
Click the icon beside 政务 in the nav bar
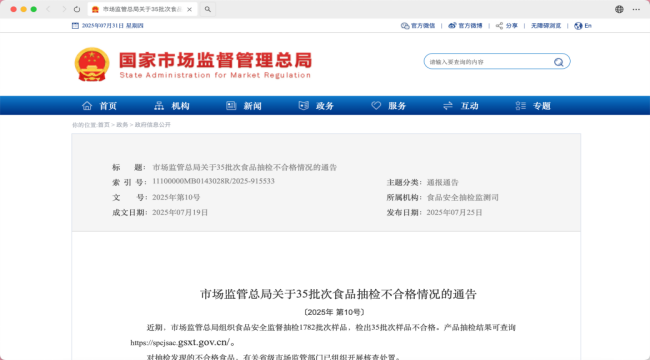(303, 106)
